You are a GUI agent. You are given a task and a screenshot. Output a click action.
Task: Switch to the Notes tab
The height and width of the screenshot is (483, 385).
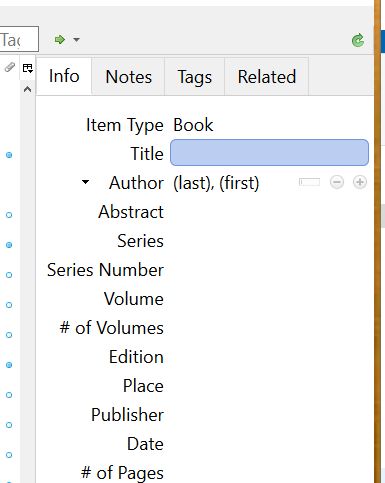[128, 77]
